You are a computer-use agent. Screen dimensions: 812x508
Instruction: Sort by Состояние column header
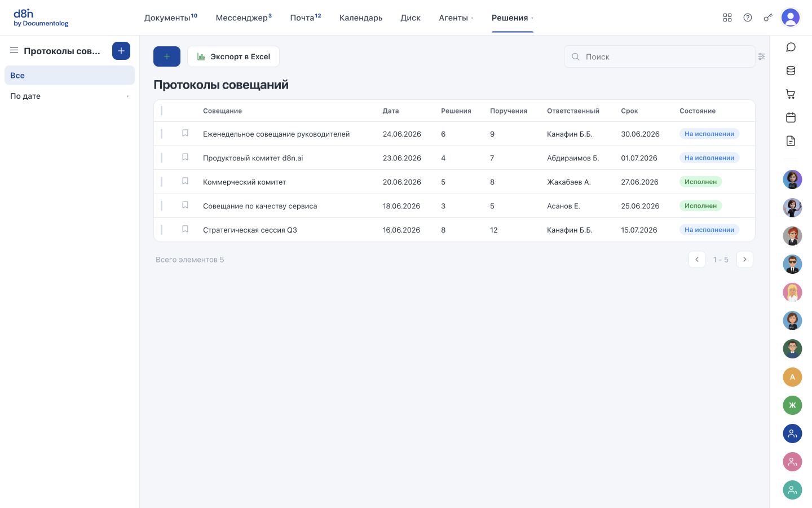click(x=698, y=111)
